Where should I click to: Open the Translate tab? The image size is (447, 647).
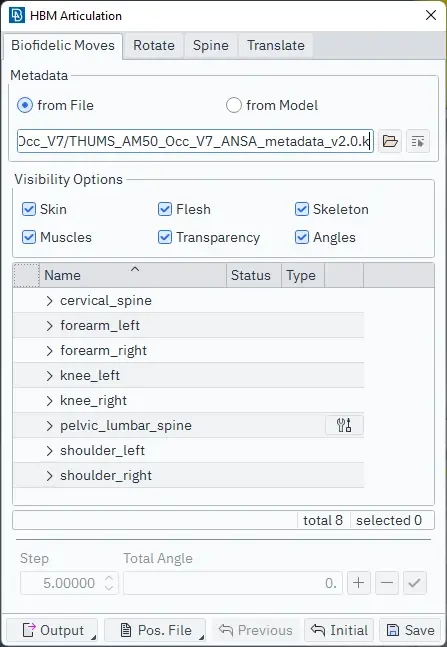(276, 45)
